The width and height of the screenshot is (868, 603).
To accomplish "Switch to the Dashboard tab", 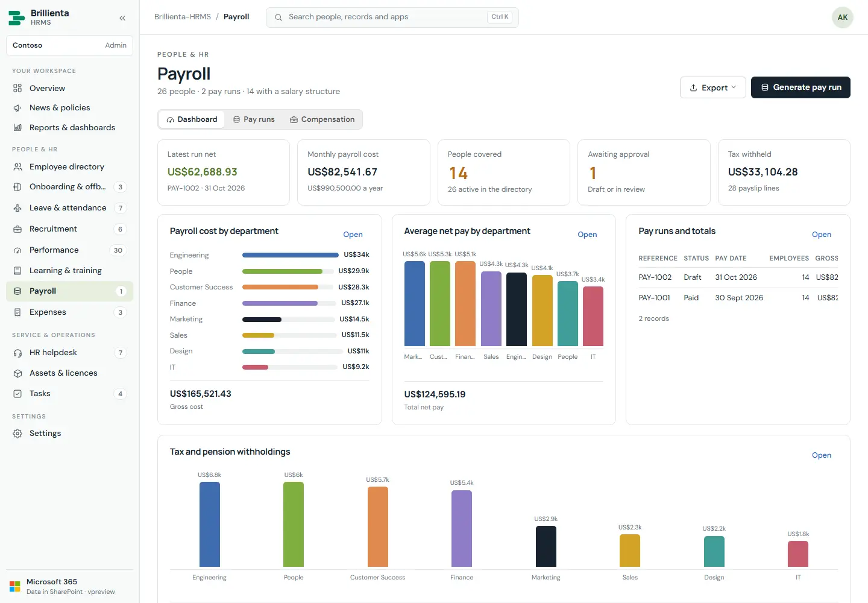I will (x=192, y=119).
